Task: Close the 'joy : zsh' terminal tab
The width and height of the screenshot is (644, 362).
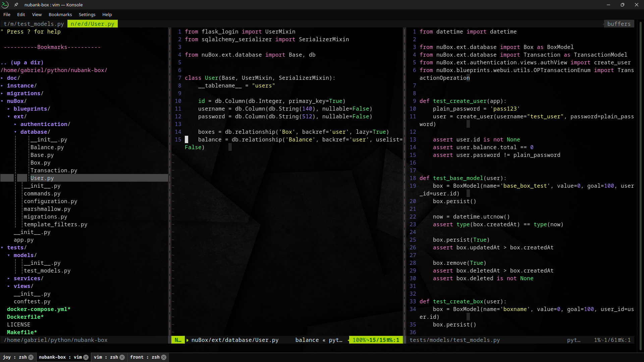Action: pyautogui.click(x=31, y=357)
